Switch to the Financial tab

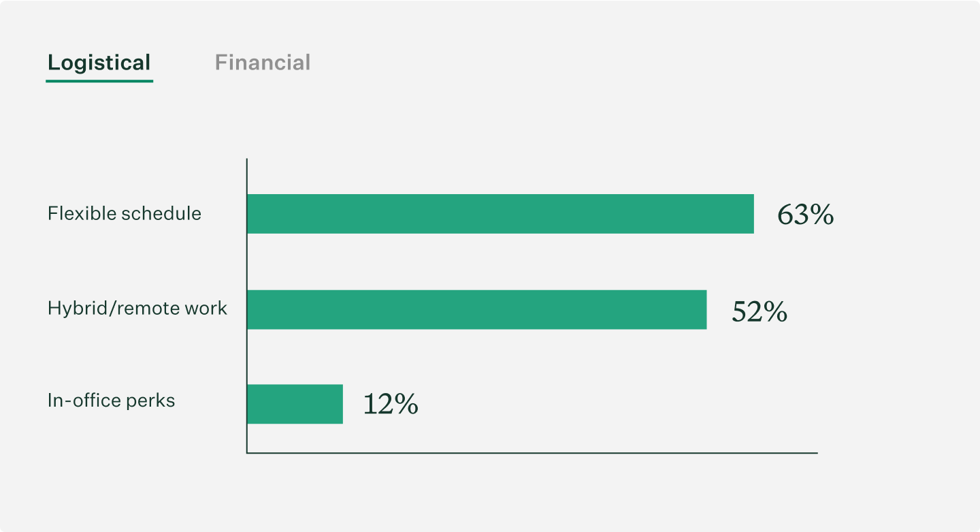click(263, 63)
